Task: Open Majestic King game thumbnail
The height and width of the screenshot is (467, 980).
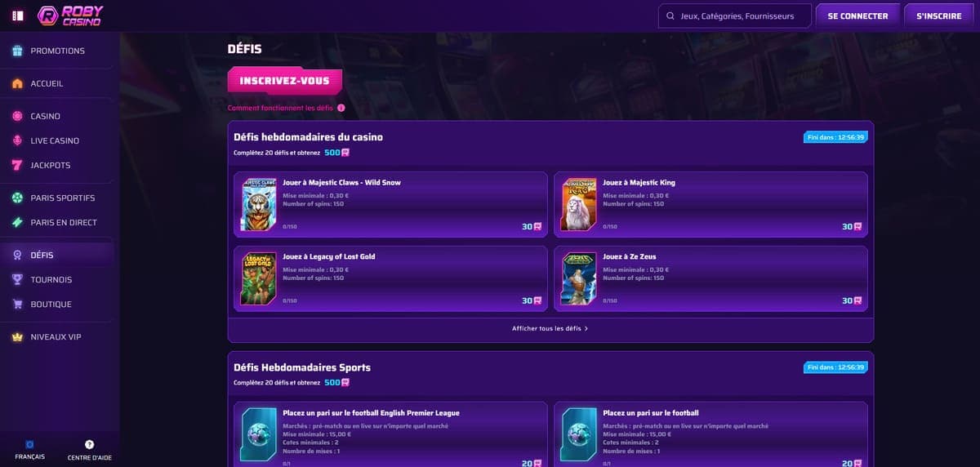Action: [x=579, y=204]
